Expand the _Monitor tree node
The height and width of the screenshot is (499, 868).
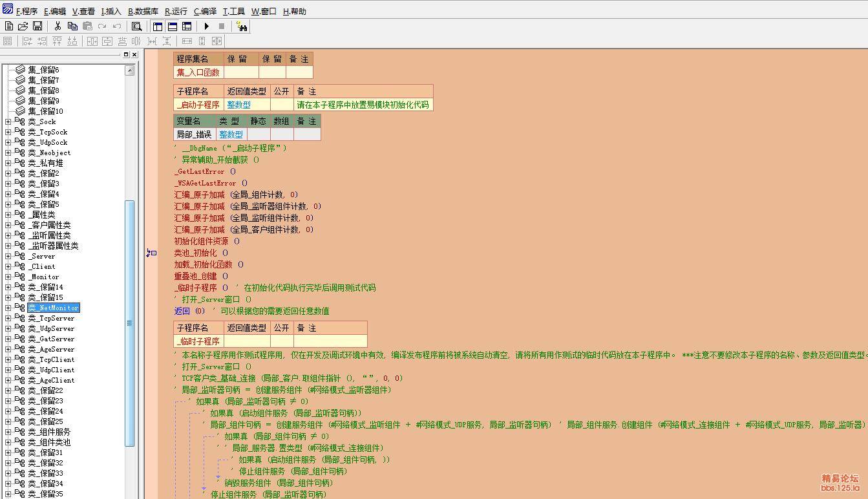(8, 277)
